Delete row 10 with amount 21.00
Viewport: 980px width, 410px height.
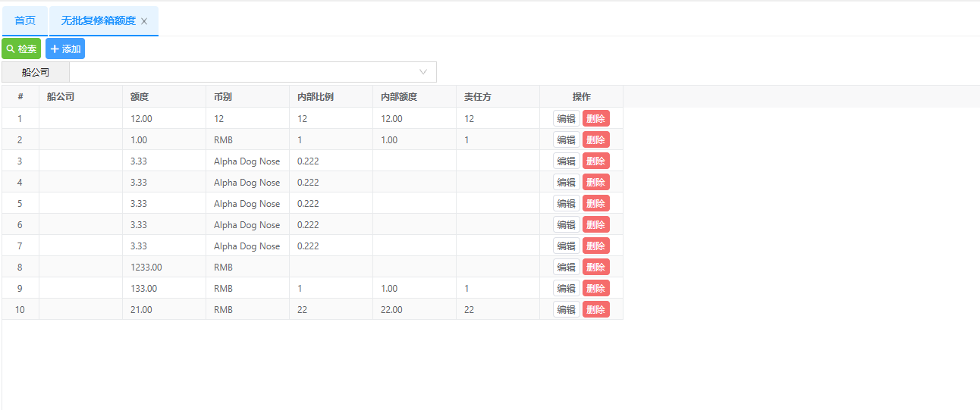coord(595,310)
